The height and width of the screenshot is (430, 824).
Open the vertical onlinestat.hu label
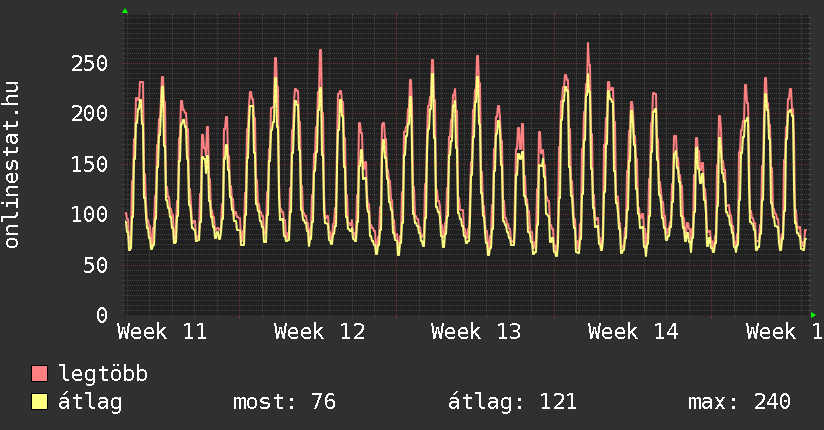tap(13, 165)
